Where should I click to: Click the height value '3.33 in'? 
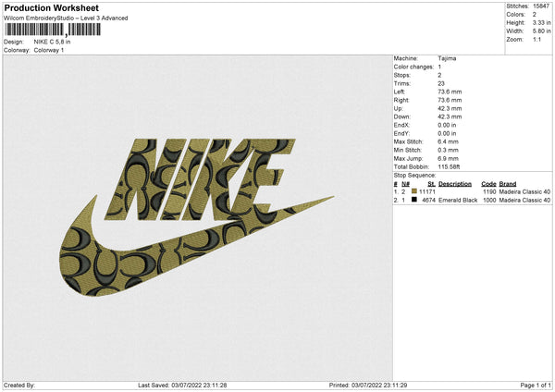coord(541,22)
